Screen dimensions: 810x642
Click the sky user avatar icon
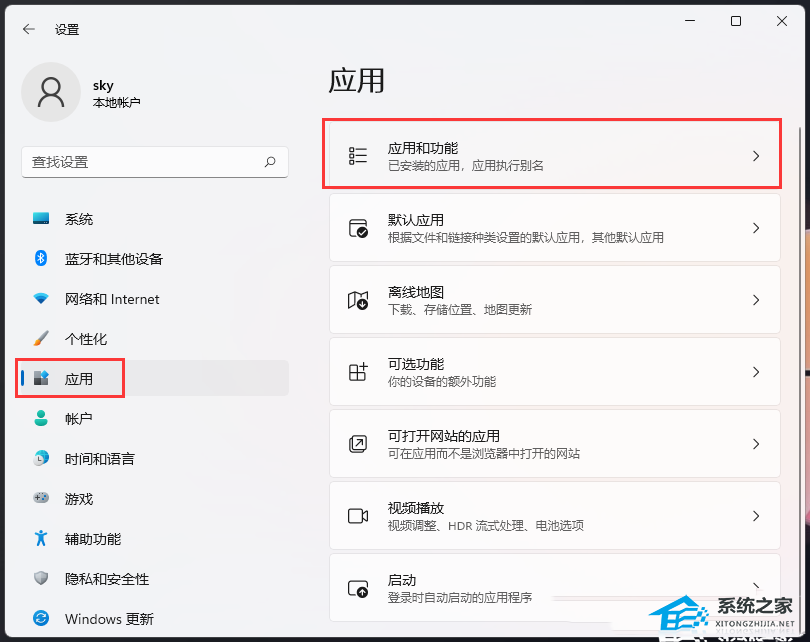(51, 92)
